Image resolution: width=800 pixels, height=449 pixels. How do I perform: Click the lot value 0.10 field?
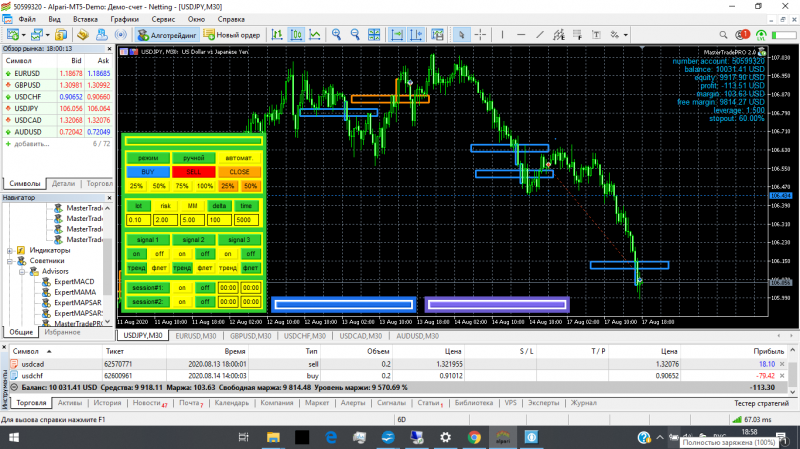click(x=137, y=220)
